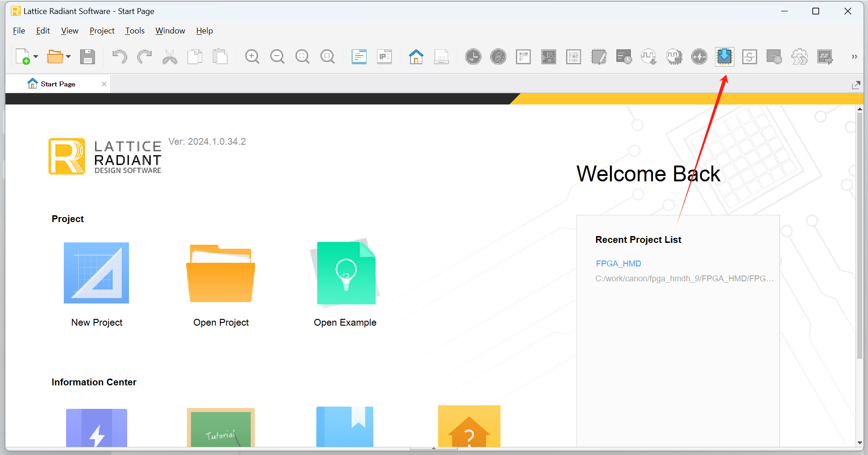Open the File menu
868x455 pixels.
pyautogui.click(x=19, y=31)
